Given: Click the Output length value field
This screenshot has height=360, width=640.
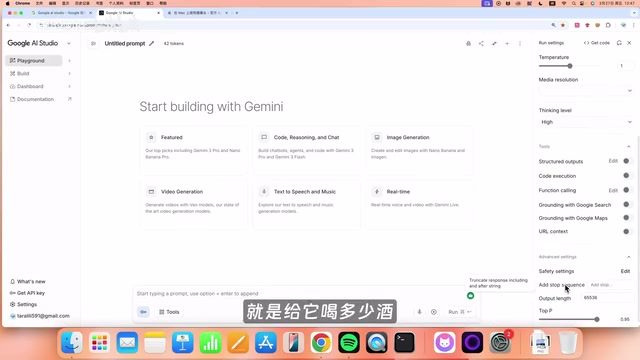Looking at the screenshot, I should point(607,298).
